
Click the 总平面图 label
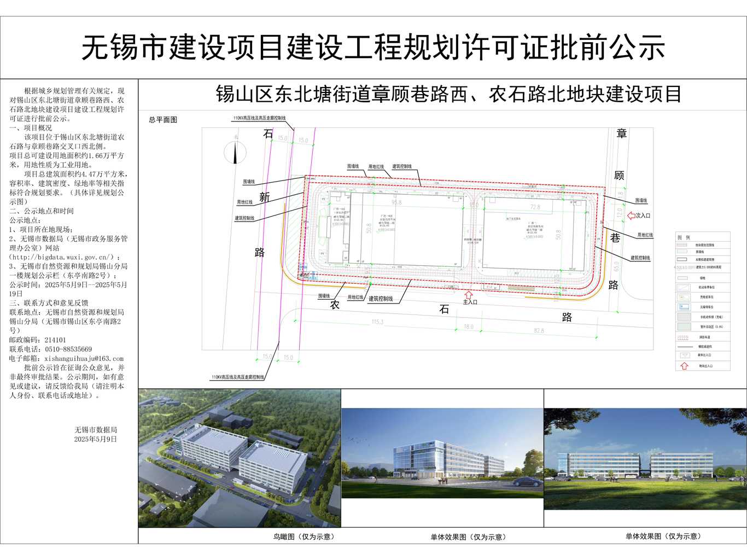pos(163,120)
